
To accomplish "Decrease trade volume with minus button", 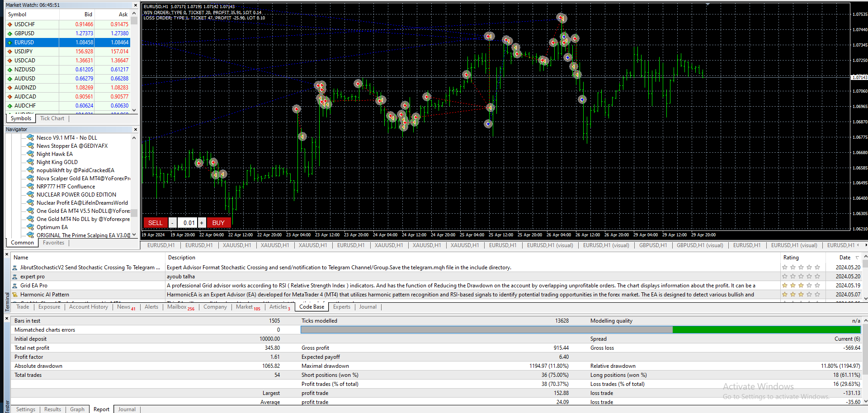I will [x=172, y=223].
